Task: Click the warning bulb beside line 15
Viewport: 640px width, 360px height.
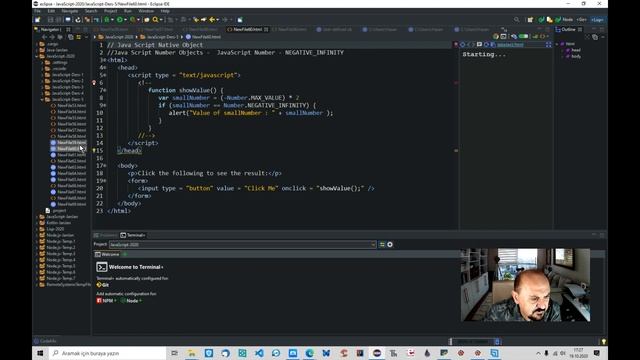Action: (94, 151)
